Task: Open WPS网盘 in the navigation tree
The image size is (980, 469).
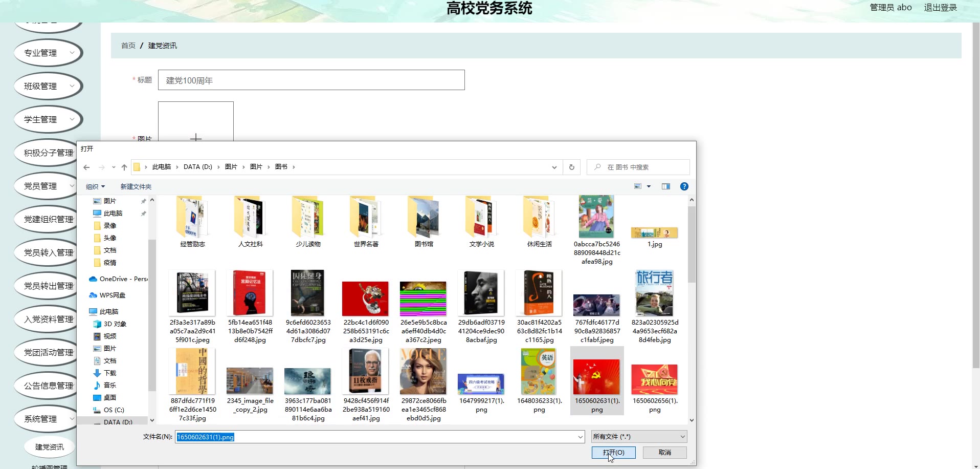Action: 107,295
